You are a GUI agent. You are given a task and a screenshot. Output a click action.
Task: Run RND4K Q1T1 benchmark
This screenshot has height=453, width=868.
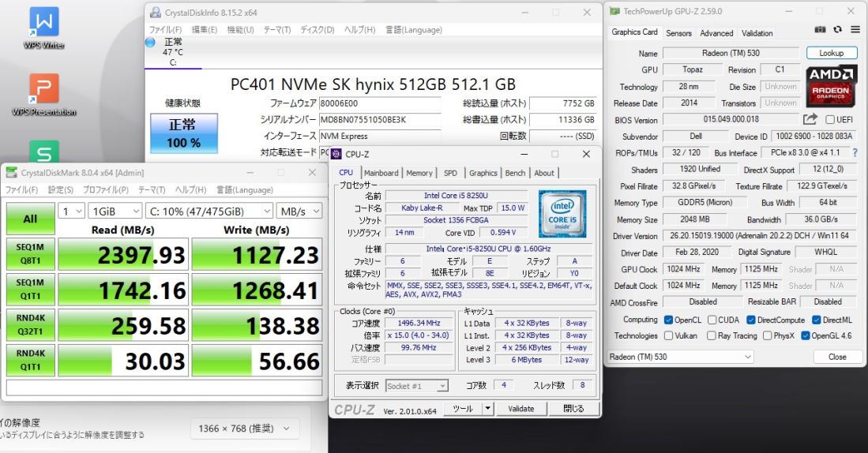(31, 360)
